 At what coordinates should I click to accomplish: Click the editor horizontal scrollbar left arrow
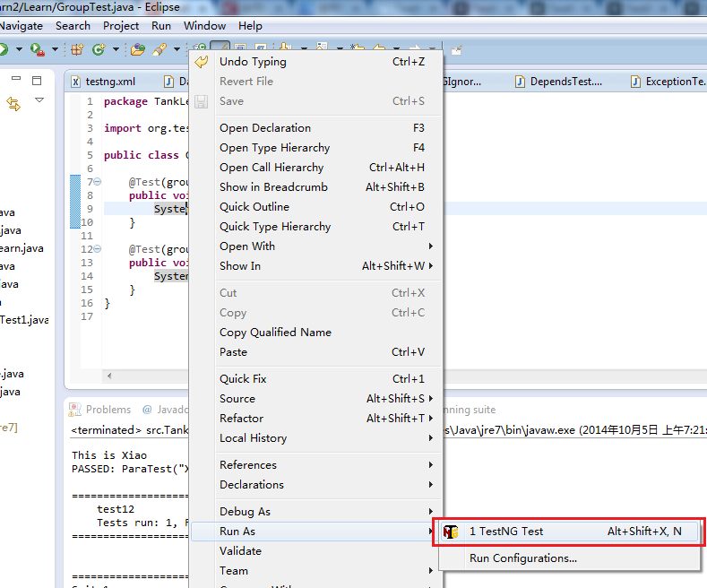(x=109, y=376)
